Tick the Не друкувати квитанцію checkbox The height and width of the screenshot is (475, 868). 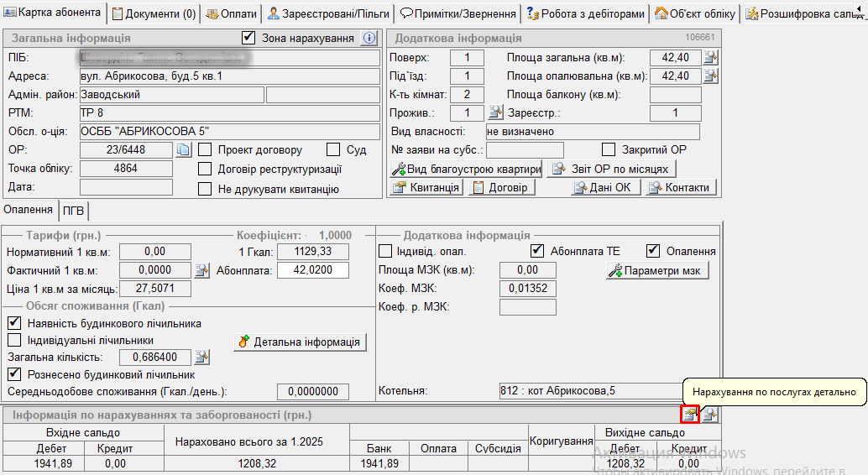(205, 189)
